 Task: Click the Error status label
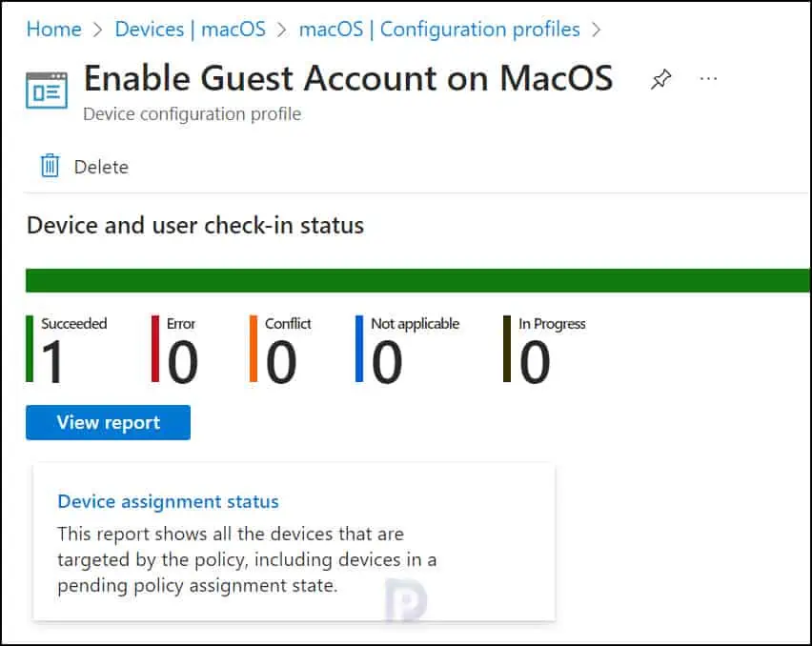click(181, 324)
